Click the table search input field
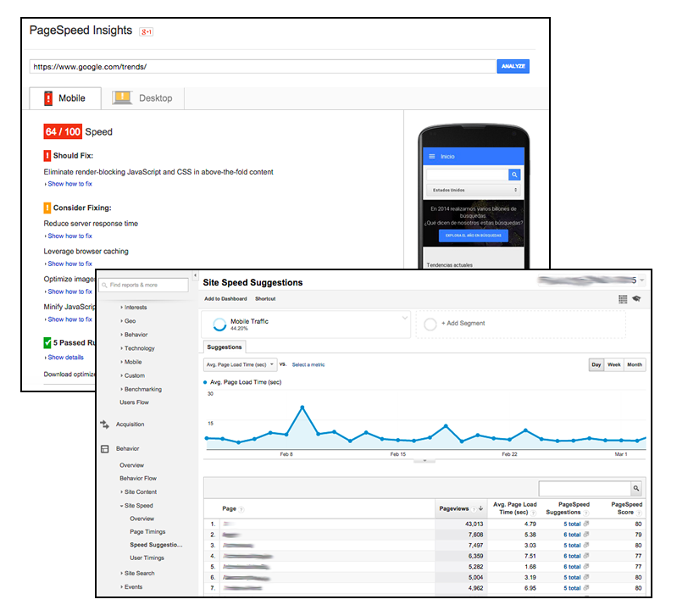Image resolution: width=677 pixels, height=616 pixels. (585, 489)
